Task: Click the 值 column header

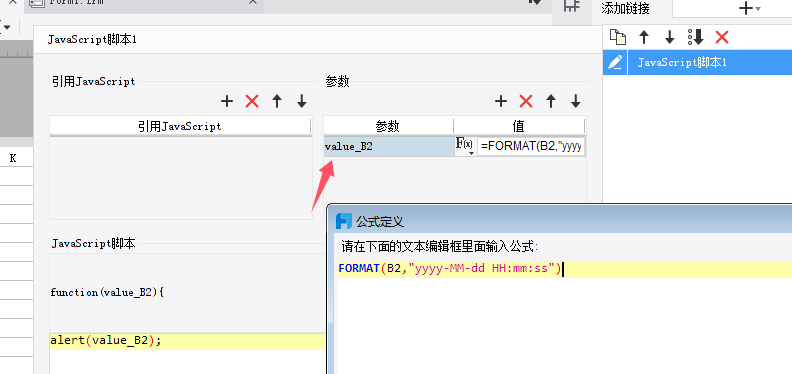Action: [x=519, y=126]
